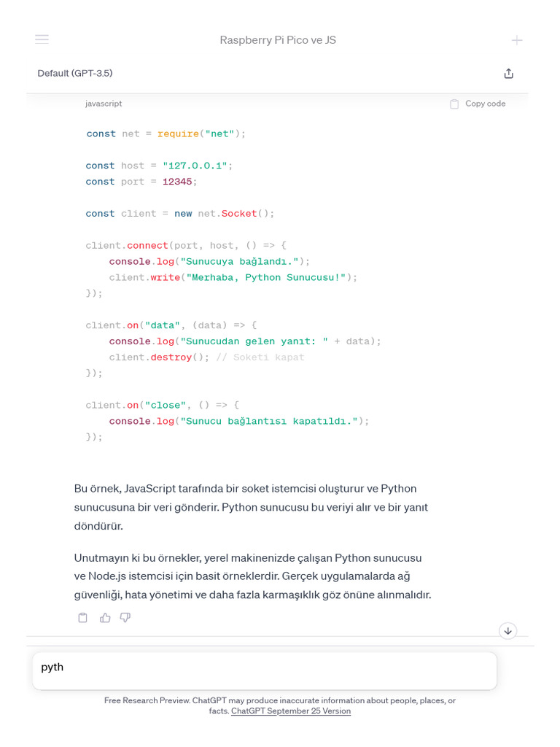Click the paragraph starting with 'Bu örnek'
The height and width of the screenshot is (747, 560).
[x=245, y=506]
